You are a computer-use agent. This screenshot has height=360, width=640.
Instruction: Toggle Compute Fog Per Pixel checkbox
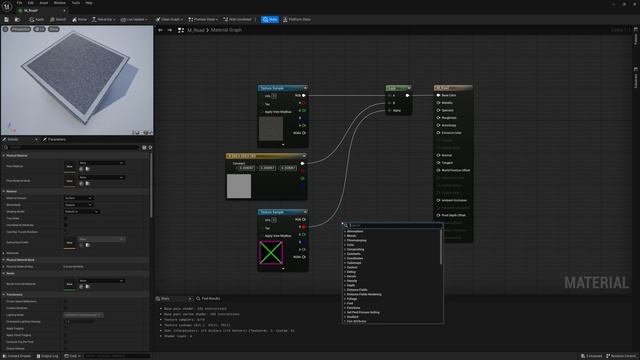pos(66,342)
